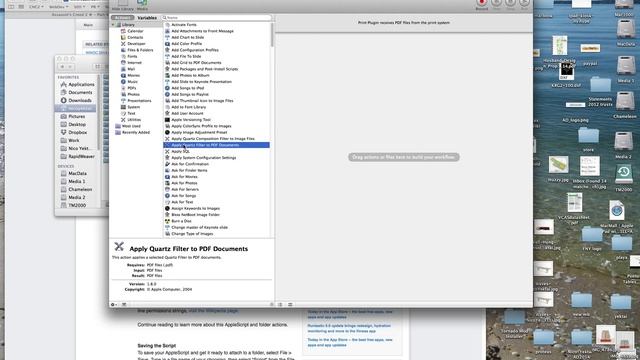Screen dimensions: 640x360
Task: Open the Recently Added smart folder
Action: (x=136, y=132)
